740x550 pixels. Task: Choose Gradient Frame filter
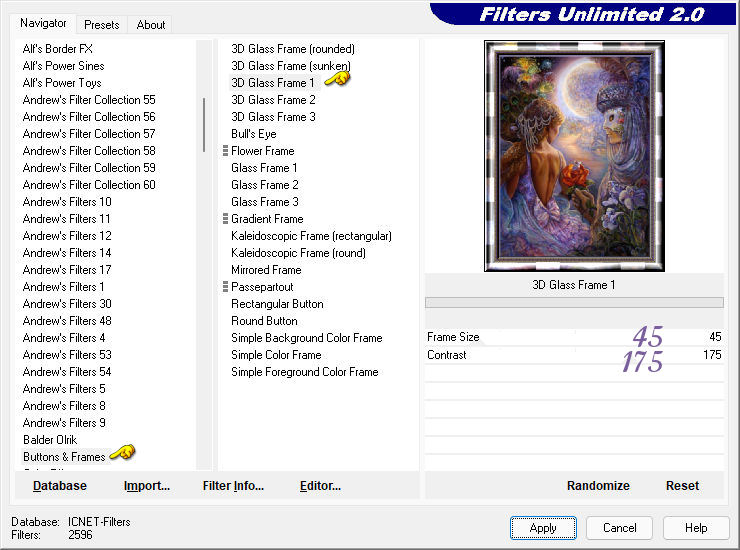click(x=267, y=219)
